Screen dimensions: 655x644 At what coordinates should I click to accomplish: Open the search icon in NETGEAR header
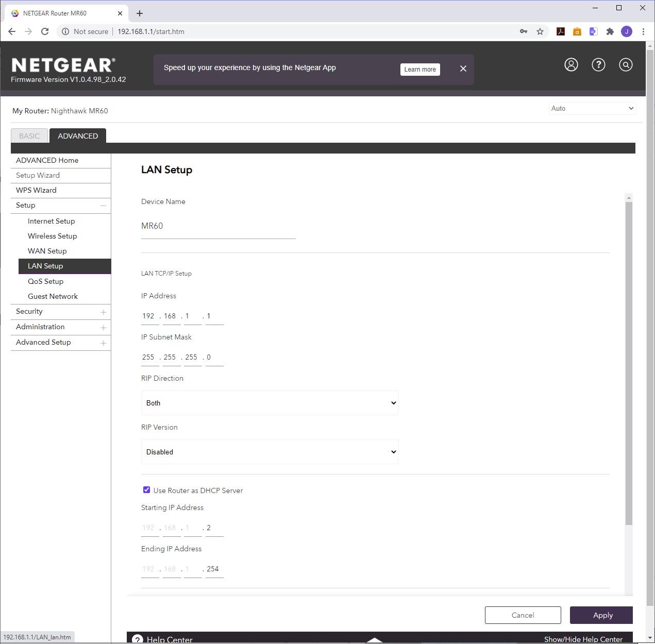[626, 65]
